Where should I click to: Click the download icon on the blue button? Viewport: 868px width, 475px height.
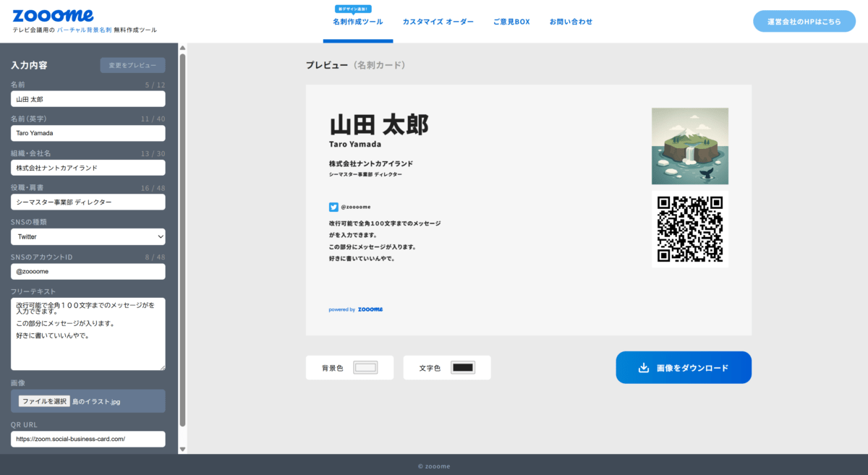[x=643, y=368]
